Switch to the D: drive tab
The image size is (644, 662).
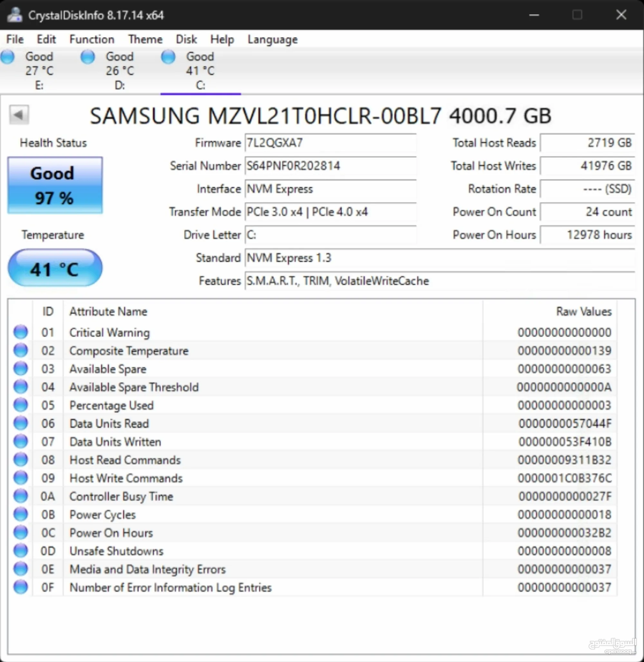click(119, 70)
